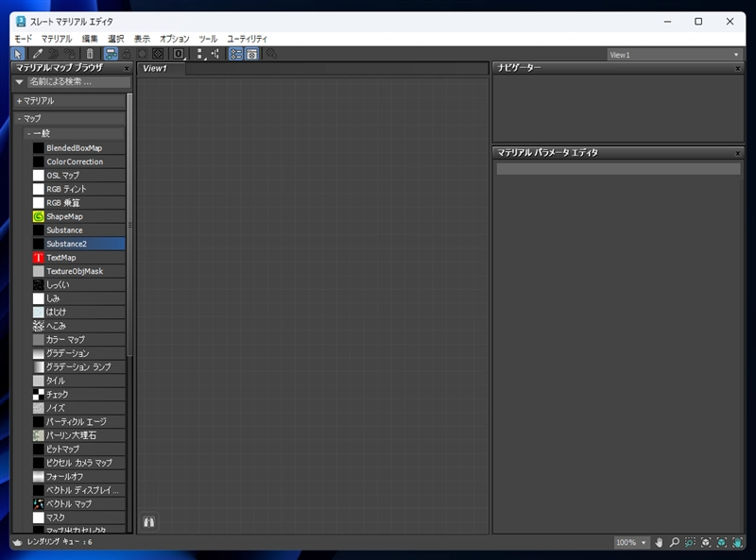
Task: Click the 名前による検索 search field
Action: (78, 82)
